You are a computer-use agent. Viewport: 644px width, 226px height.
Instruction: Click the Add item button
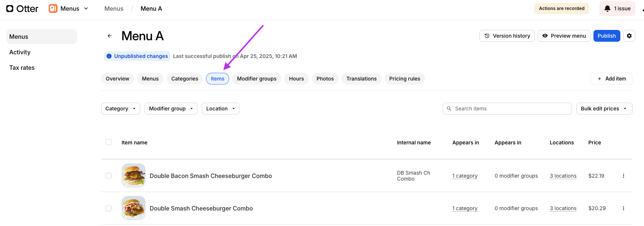612,79
